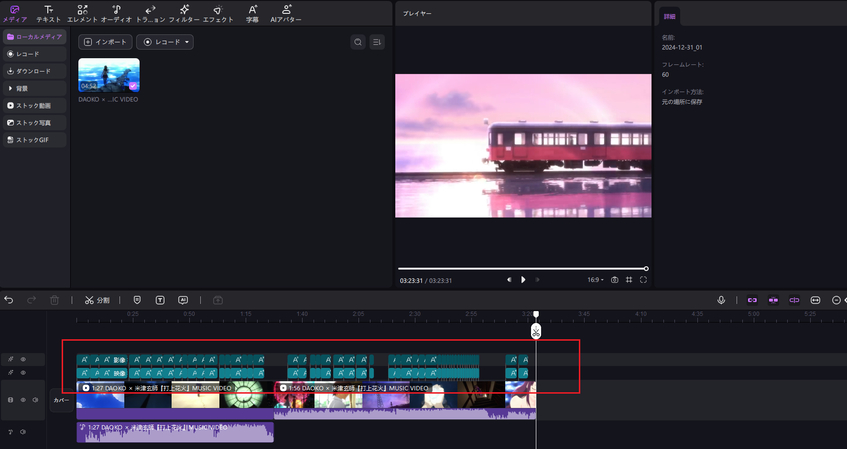Toggle visibility eye of top subtitle track
Screen dimensions: 847x449
point(23,359)
